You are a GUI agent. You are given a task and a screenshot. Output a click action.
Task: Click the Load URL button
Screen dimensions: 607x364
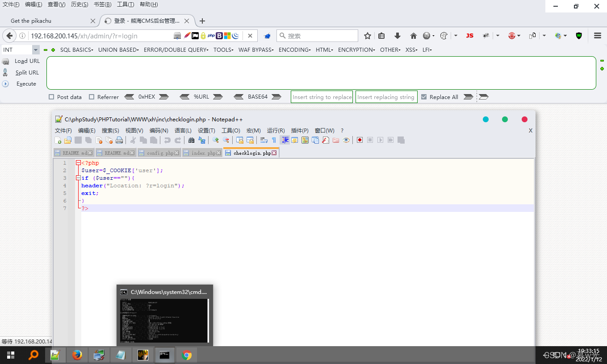coord(21,61)
